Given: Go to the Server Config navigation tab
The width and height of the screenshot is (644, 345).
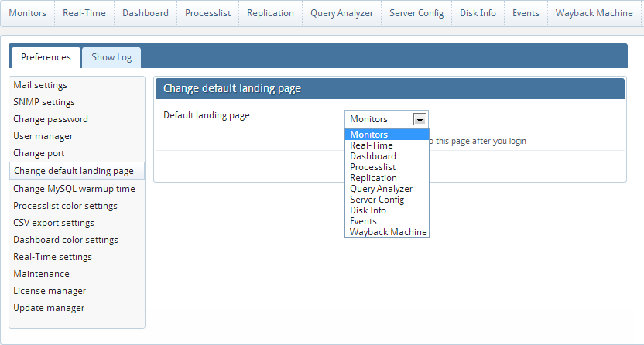Looking at the screenshot, I should point(416,13).
